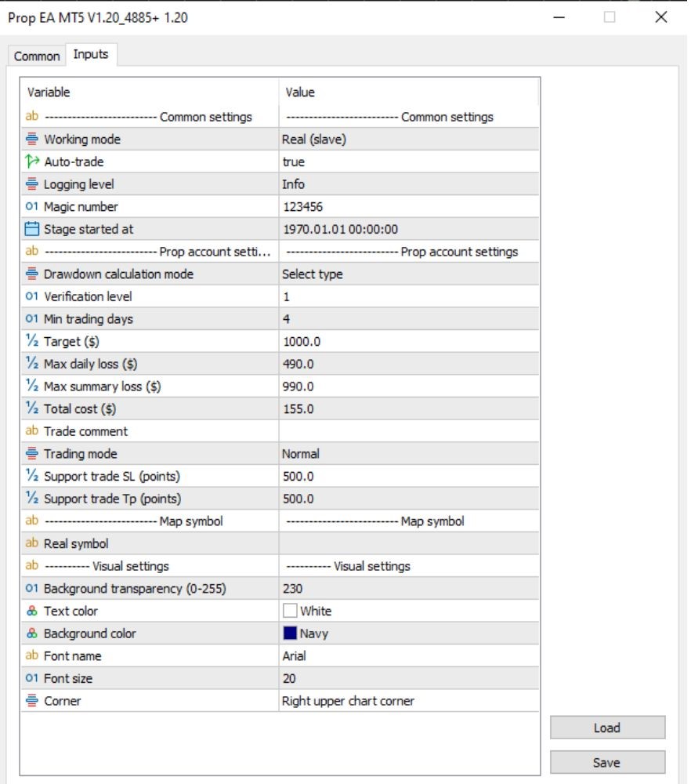
Task: Click the fraction icon beside Target ($)
Action: (31, 341)
